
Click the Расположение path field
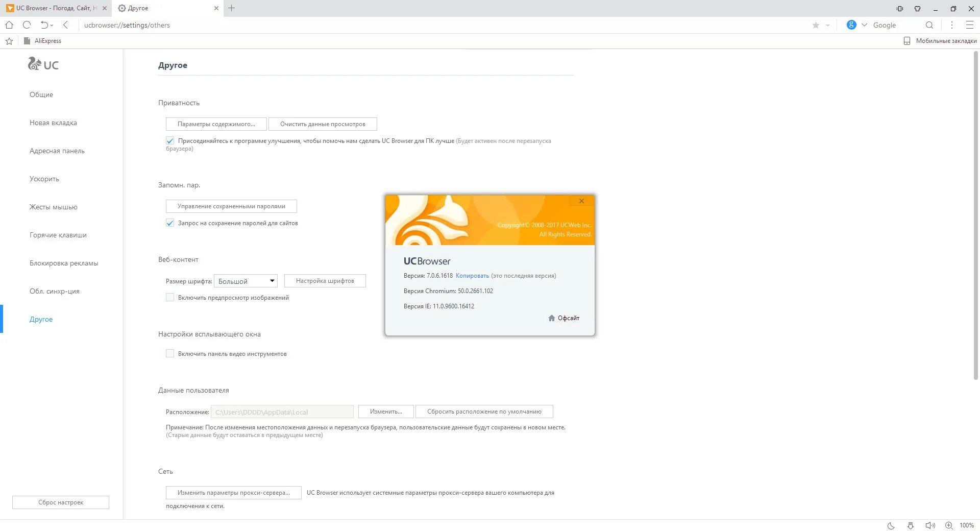point(282,412)
